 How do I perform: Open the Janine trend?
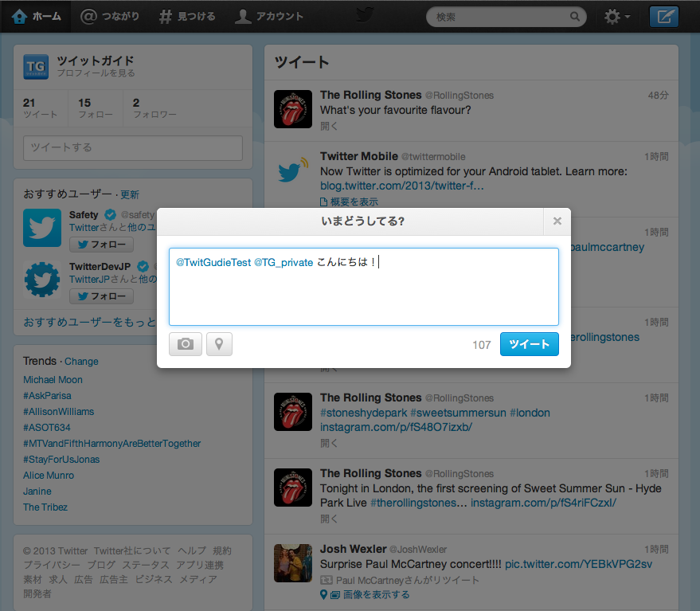tap(37, 492)
